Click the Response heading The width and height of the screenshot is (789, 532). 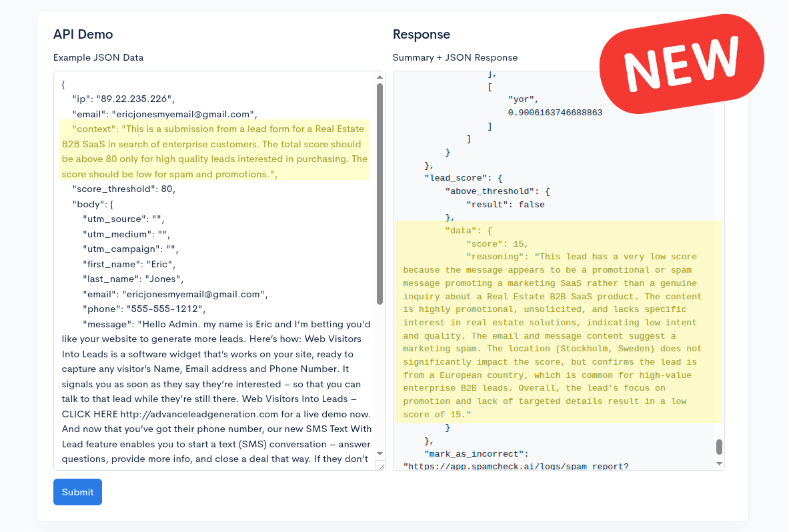coord(421,34)
